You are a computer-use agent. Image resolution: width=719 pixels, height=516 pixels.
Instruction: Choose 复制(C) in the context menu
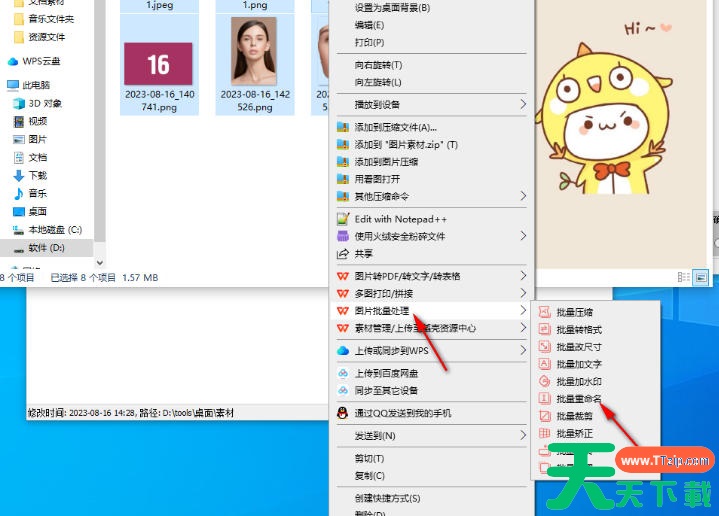point(370,476)
